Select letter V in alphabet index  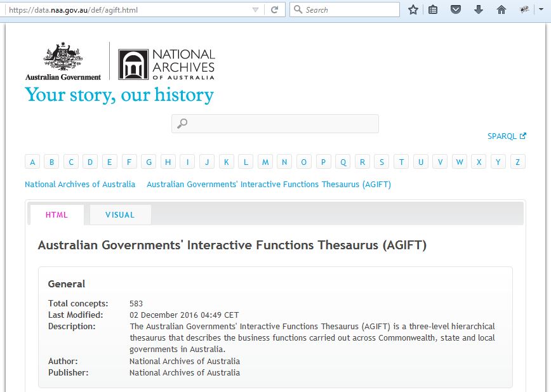click(x=440, y=162)
